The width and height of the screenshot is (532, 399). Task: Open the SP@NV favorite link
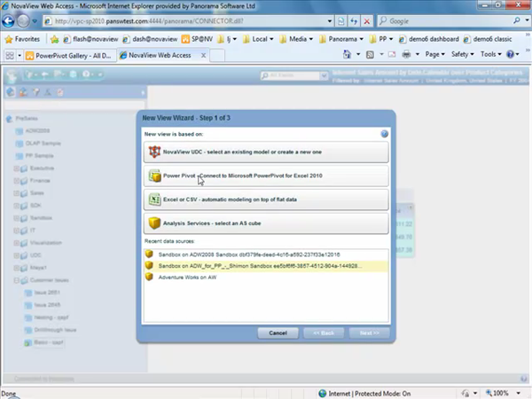pos(197,39)
